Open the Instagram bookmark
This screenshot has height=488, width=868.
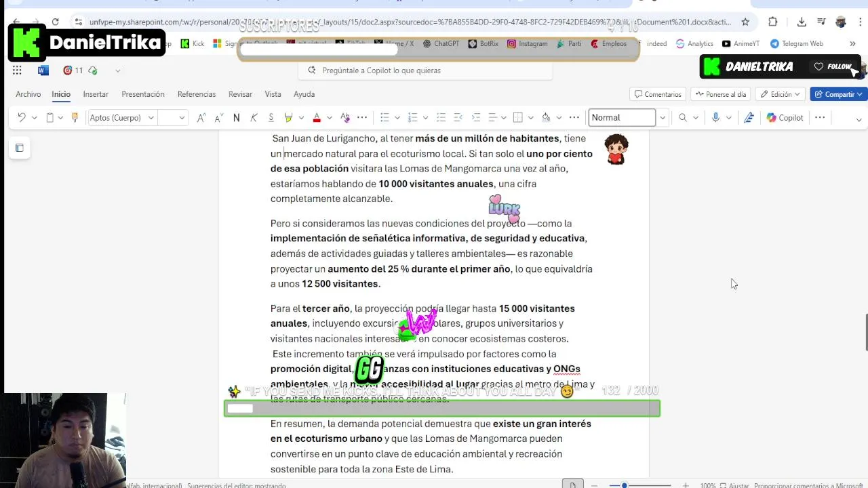[527, 43]
